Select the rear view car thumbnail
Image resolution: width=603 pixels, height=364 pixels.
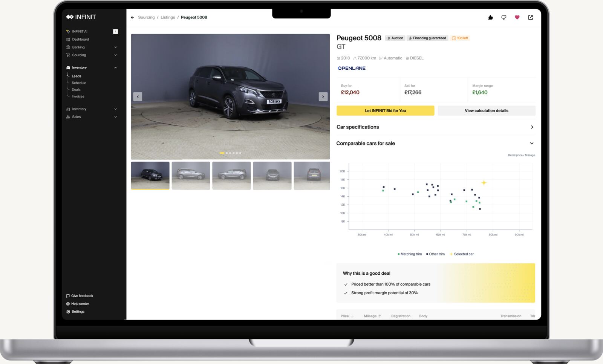coord(312,175)
